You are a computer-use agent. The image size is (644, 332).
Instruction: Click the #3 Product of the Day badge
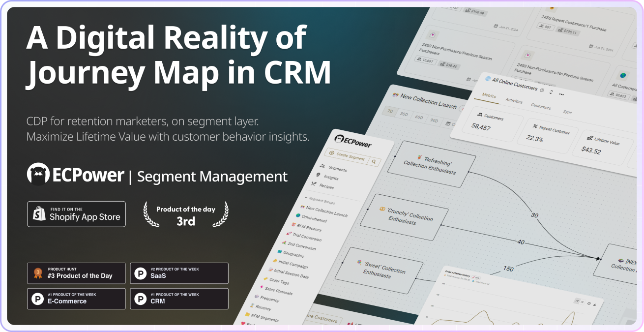(76, 273)
